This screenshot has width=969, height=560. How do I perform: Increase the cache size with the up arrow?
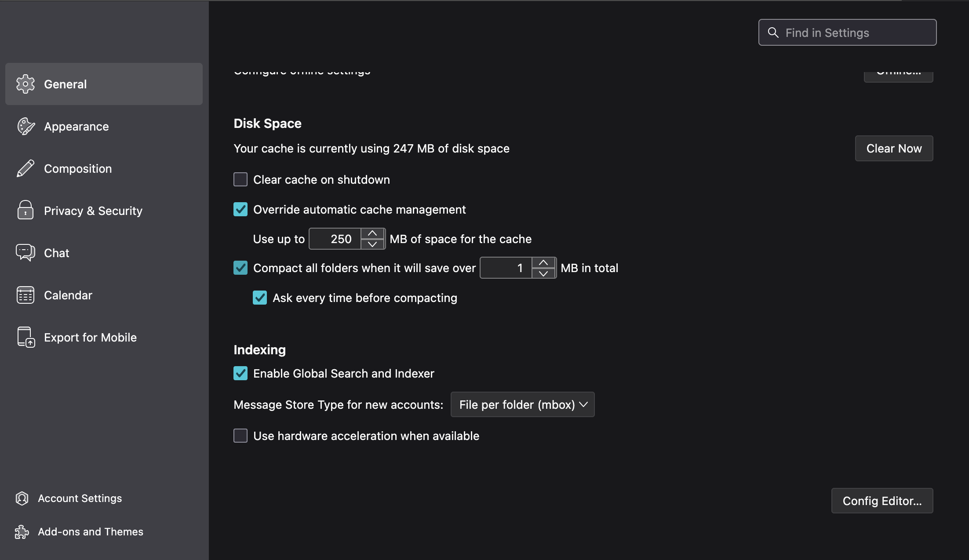click(x=372, y=233)
